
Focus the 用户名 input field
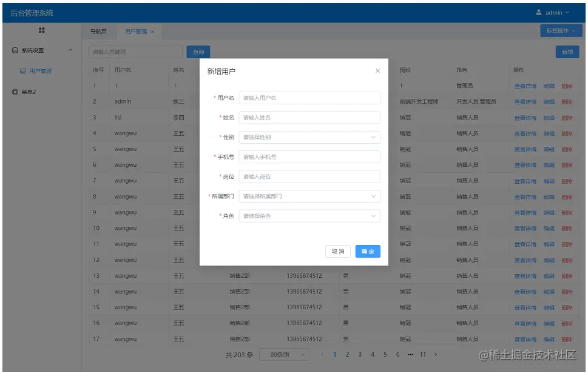pyautogui.click(x=309, y=98)
